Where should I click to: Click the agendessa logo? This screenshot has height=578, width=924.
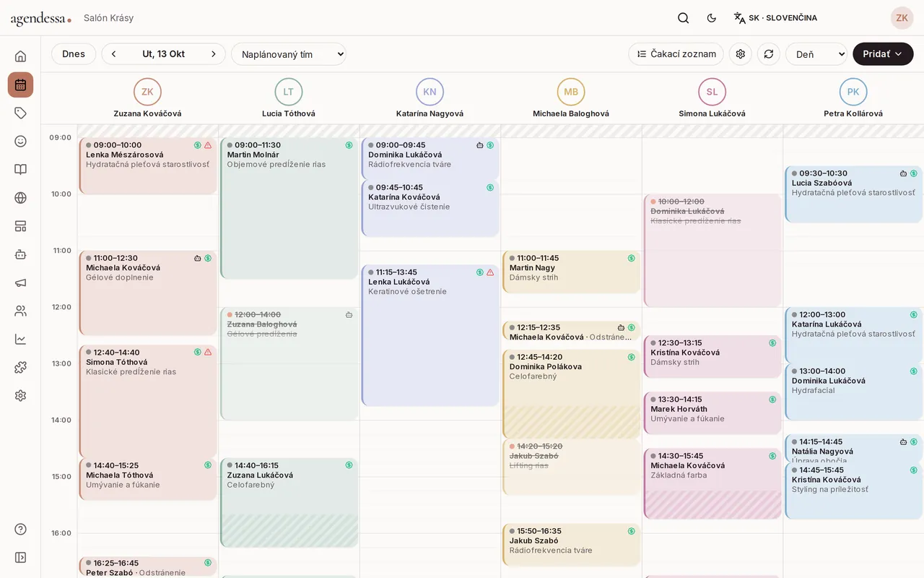(40, 19)
